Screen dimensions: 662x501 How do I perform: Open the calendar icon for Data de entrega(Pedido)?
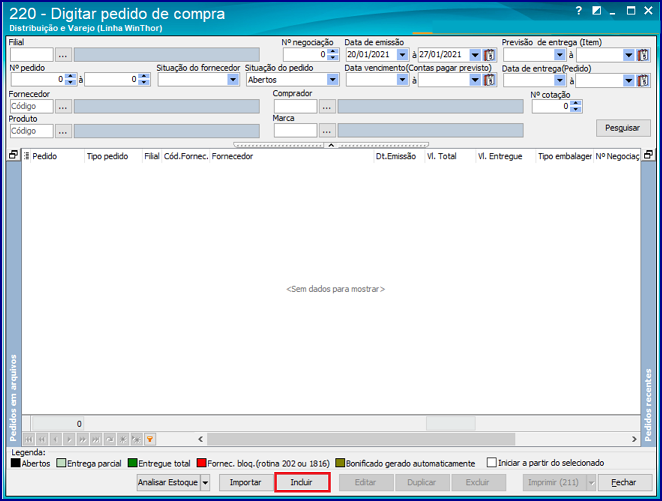pos(643,80)
